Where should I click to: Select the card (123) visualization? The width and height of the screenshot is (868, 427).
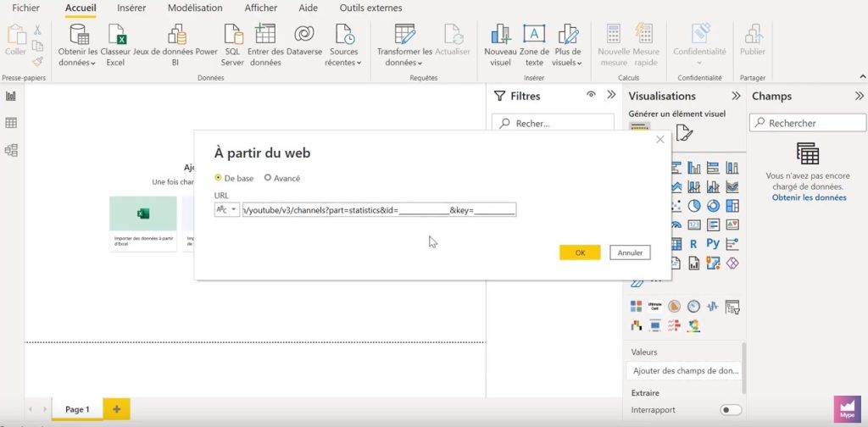pos(694,225)
